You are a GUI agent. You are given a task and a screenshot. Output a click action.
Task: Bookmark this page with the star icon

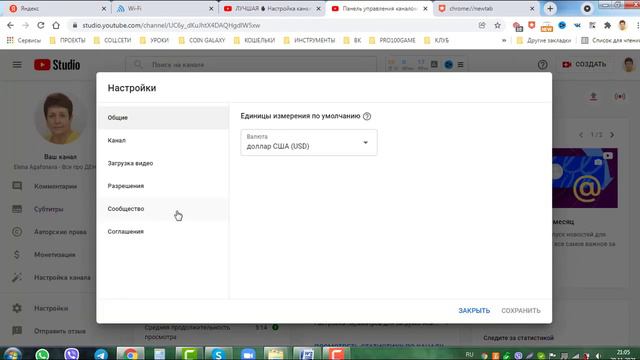498,25
